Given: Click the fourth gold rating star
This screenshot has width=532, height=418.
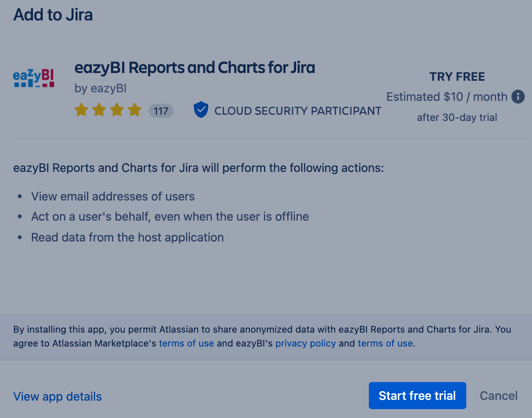Looking at the screenshot, I should (135, 110).
